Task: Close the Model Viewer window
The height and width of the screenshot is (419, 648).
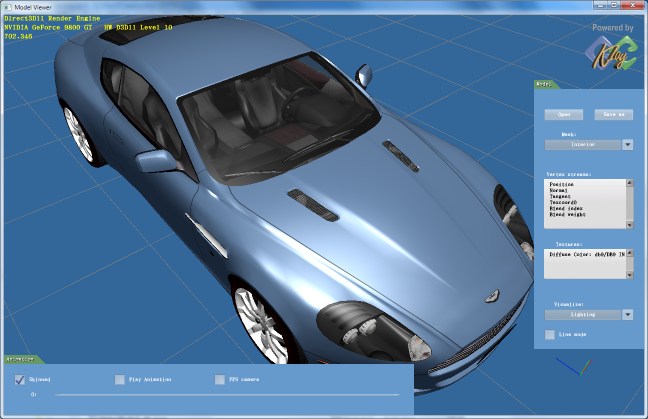Action: tap(633, 5)
